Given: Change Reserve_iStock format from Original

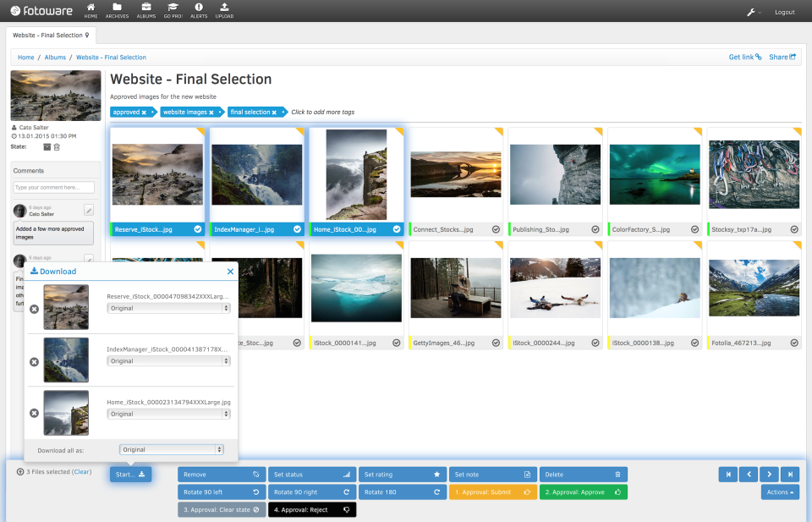Looking at the screenshot, I should tap(168, 308).
